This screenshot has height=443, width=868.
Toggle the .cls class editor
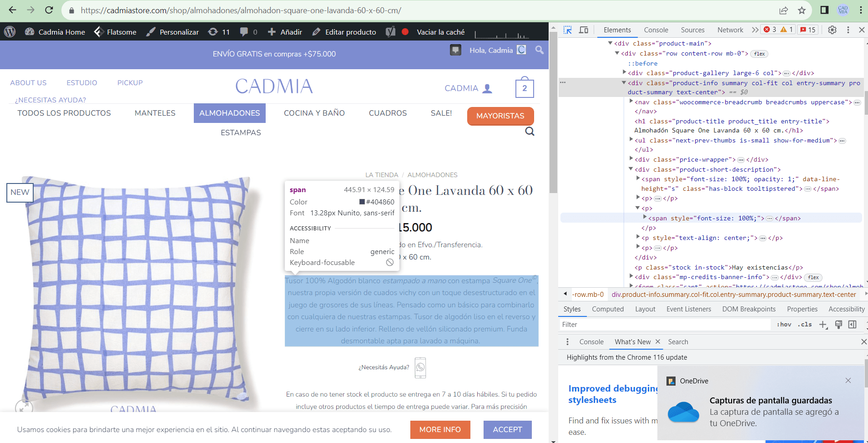805,325
